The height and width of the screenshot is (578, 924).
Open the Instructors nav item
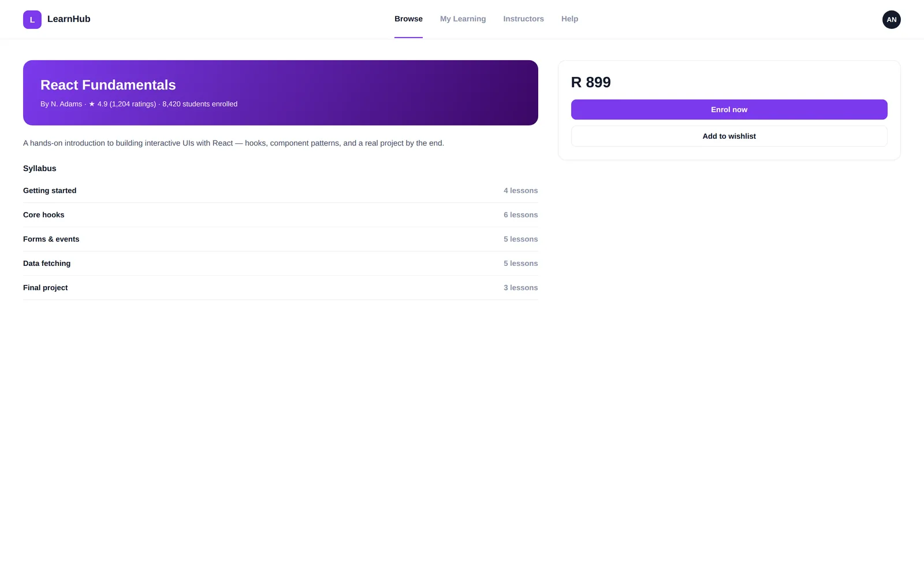[x=523, y=19]
